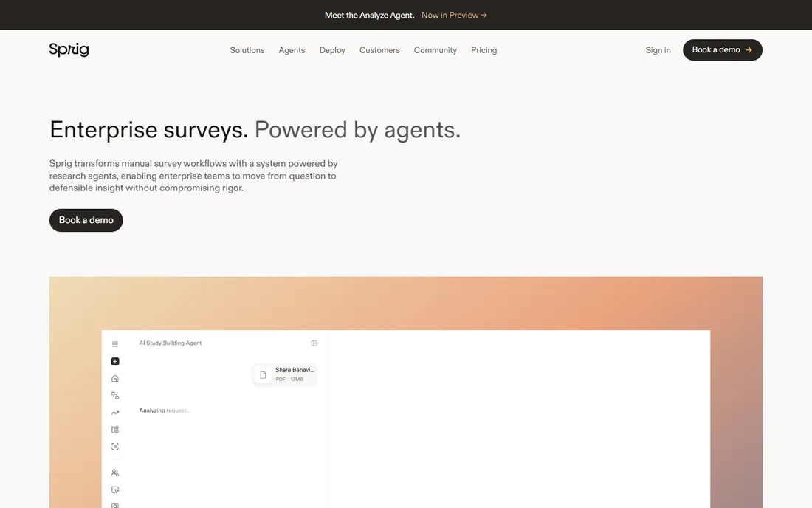Toggle the panel collapse icon beside AI Study Building Agent

coord(314,343)
